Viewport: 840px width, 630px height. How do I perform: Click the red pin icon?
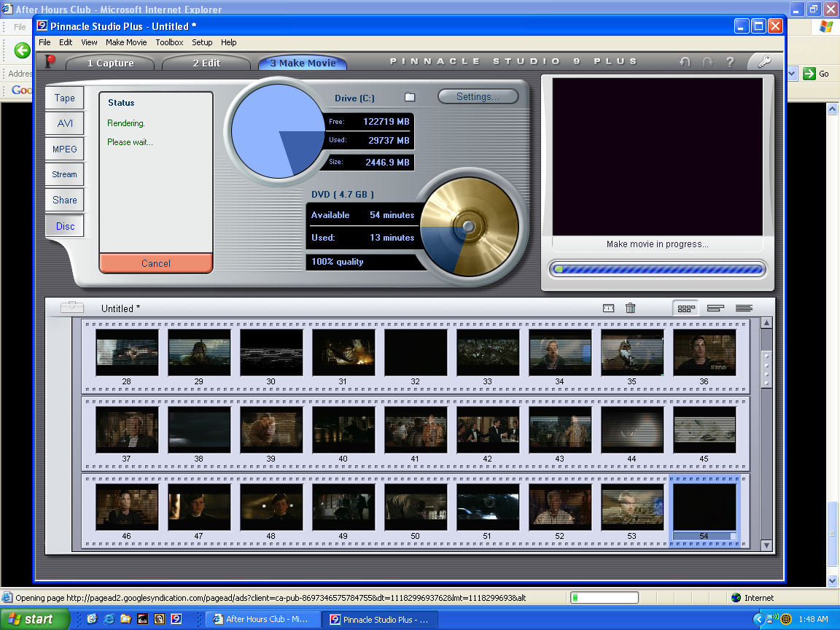[50, 61]
